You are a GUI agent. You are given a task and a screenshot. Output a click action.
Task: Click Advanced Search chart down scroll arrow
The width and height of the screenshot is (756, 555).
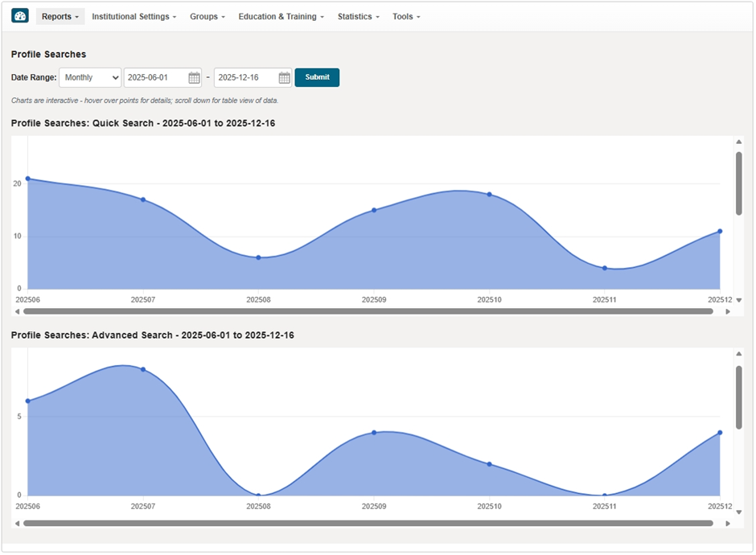point(738,512)
